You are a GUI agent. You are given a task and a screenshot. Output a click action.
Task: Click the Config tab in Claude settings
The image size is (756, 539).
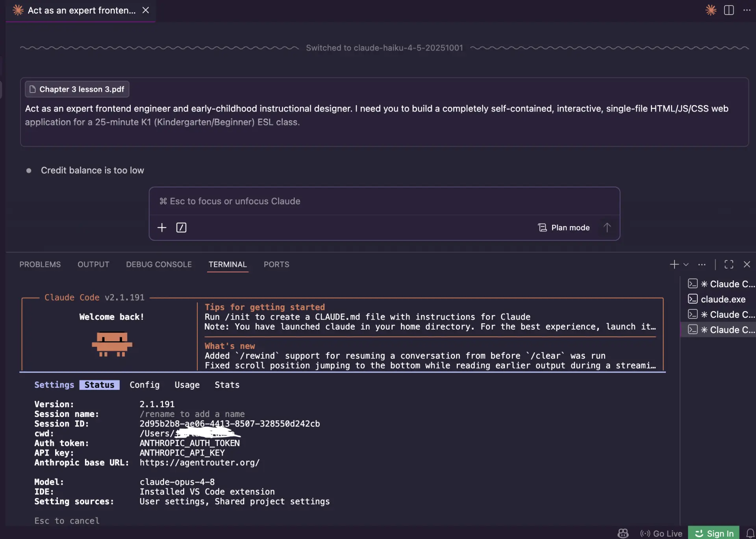click(x=145, y=385)
